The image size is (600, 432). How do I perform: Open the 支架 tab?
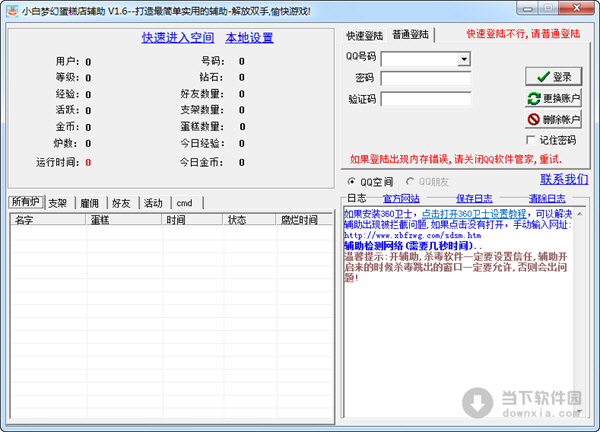[58, 203]
